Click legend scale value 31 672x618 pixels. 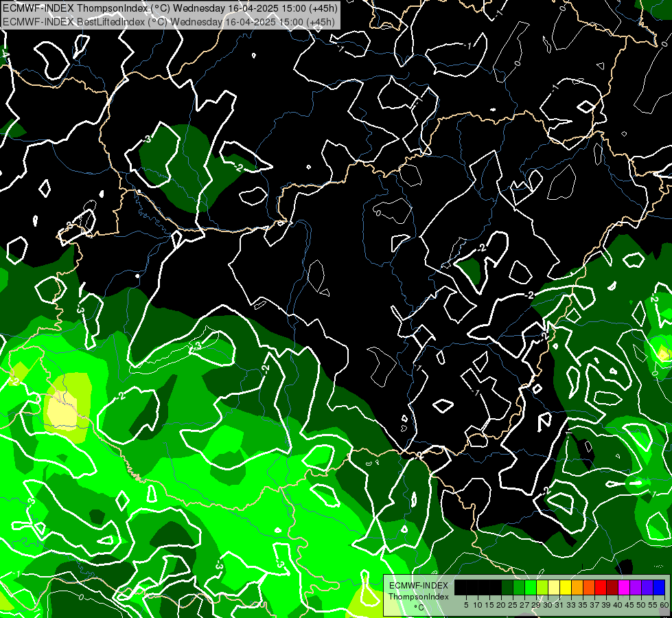tap(559, 605)
